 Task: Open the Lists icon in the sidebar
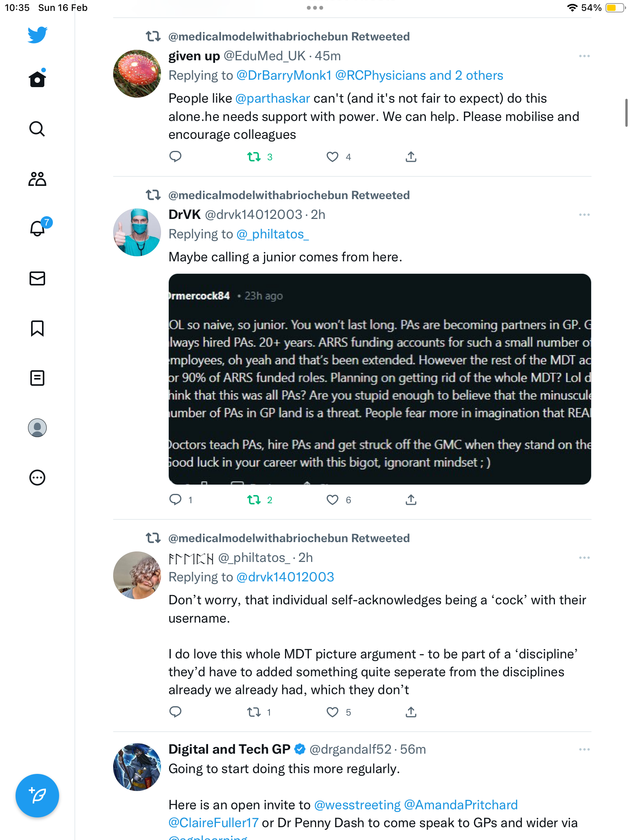pos(37,378)
